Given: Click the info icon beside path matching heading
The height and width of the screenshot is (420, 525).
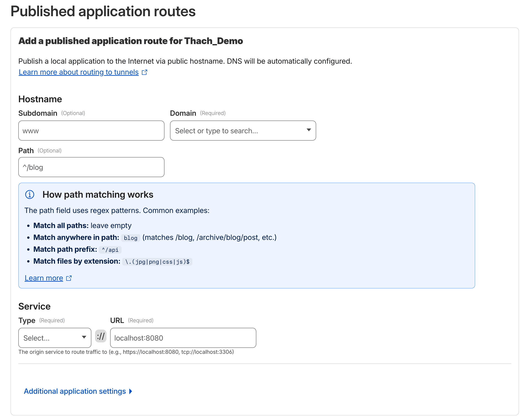Looking at the screenshot, I should tap(30, 194).
